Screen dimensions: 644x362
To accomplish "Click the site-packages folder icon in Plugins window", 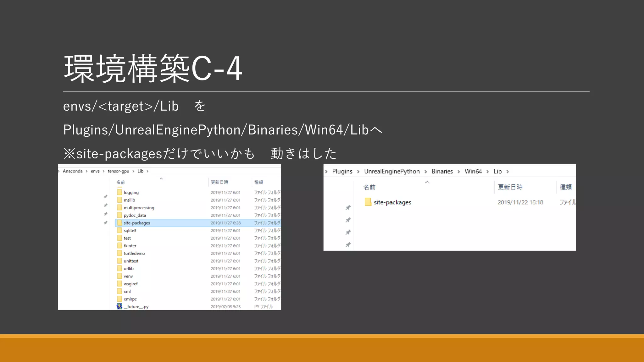I will (368, 202).
